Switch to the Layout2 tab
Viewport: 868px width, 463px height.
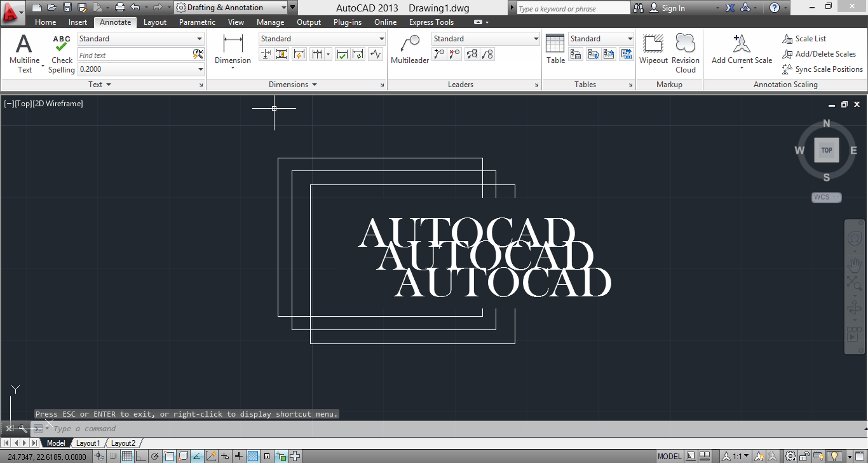coord(123,443)
